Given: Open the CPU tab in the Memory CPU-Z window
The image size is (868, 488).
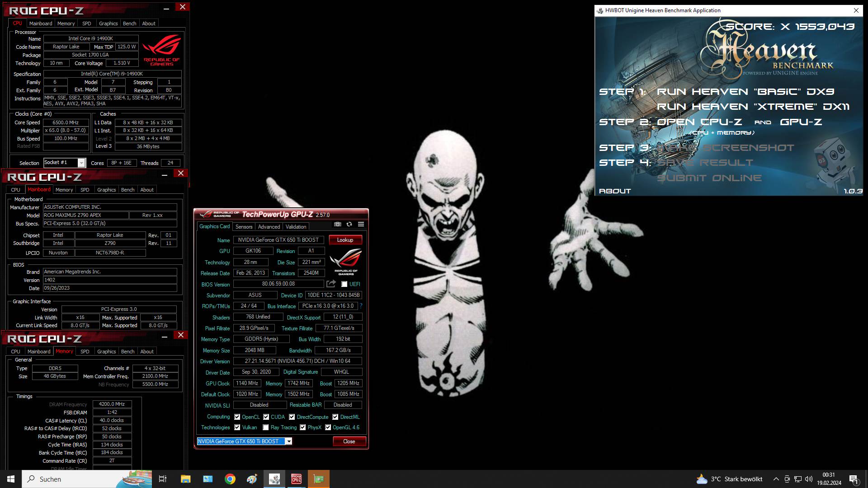Looking at the screenshot, I should (x=15, y=352).
